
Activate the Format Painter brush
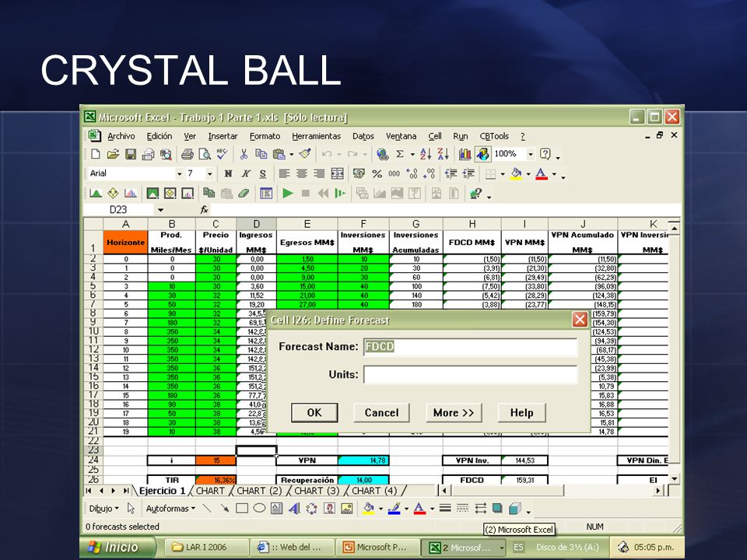pyautogui.click(x=305, y=154)
